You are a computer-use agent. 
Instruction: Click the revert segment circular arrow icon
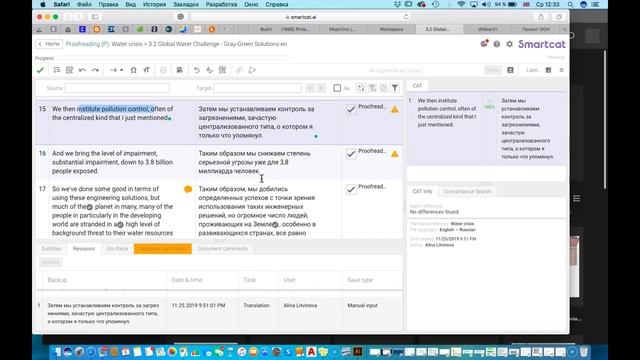(196, 70)
